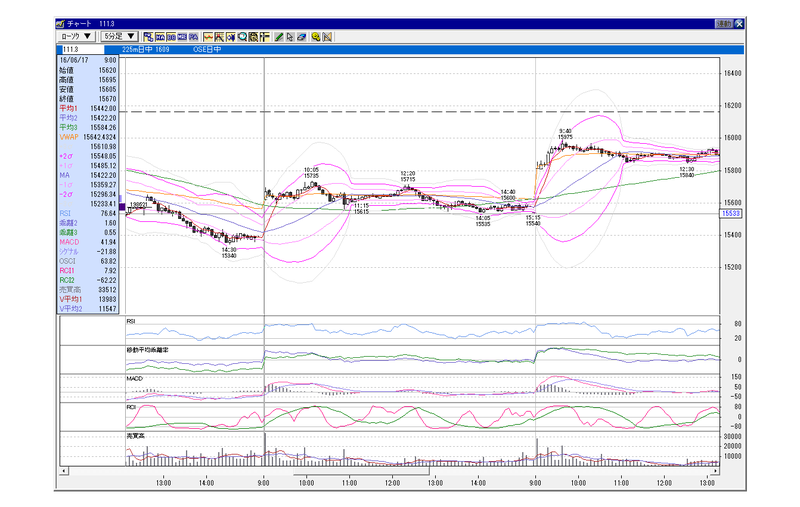Click the horizontal scrollbar thumb below chart
The image size is (800, 507).
click(x=361, y=471)
